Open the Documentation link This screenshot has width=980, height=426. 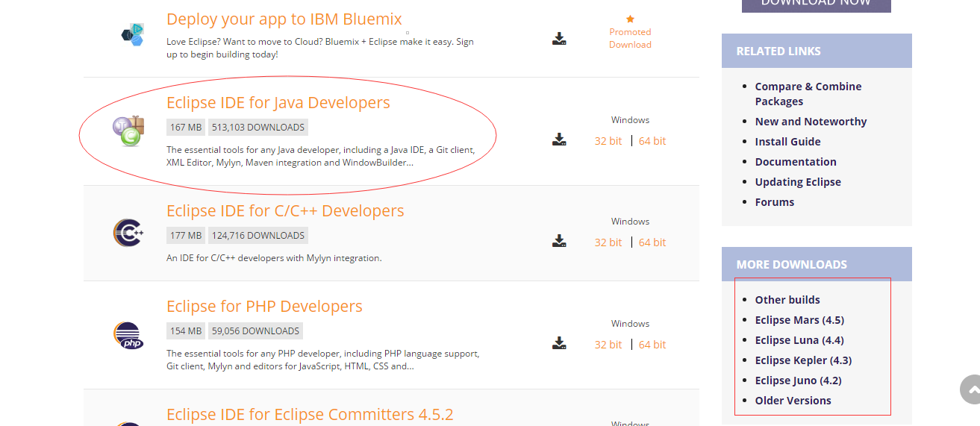[x=796, y=162]
